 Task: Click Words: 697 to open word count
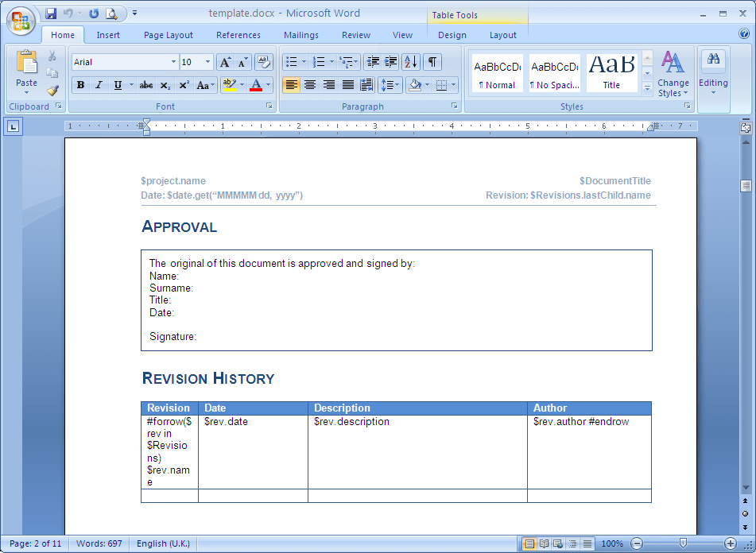click(99, 543)
